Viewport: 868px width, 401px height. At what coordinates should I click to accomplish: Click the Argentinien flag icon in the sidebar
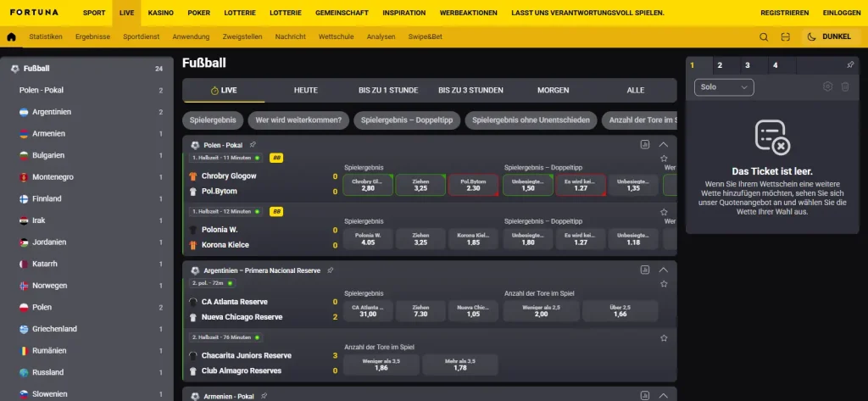click(24, 112)
